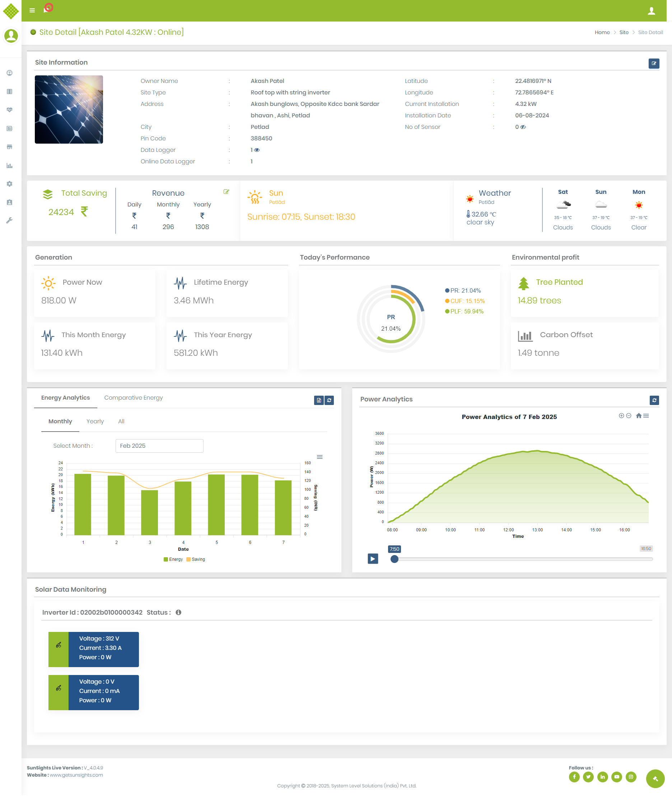Refresh the Power Analytics chart
Image resolution: width=672 pixels, height=796 pixels.
click(x=654, y=400)
